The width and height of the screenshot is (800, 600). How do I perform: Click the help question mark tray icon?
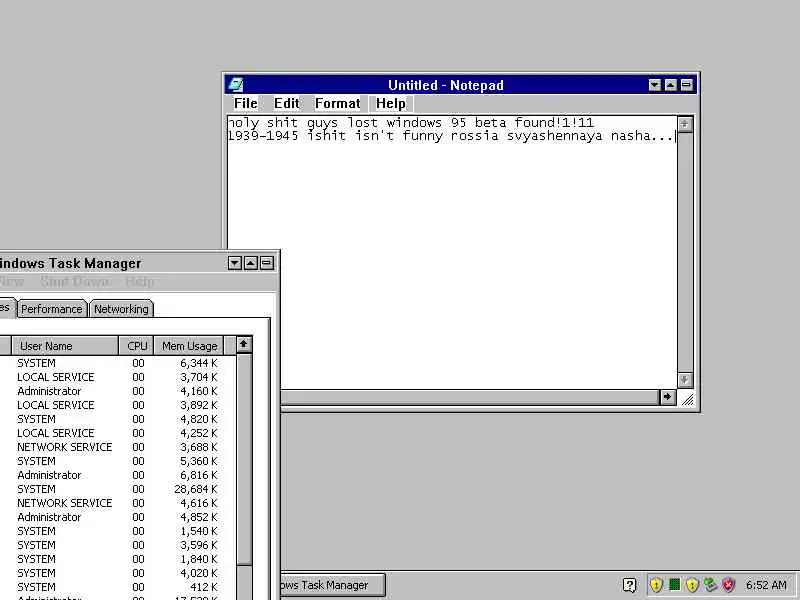tap(630, 585)
